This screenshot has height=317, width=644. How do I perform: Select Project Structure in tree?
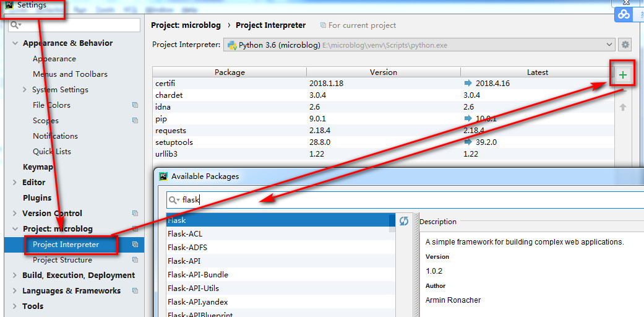[62, 260]
